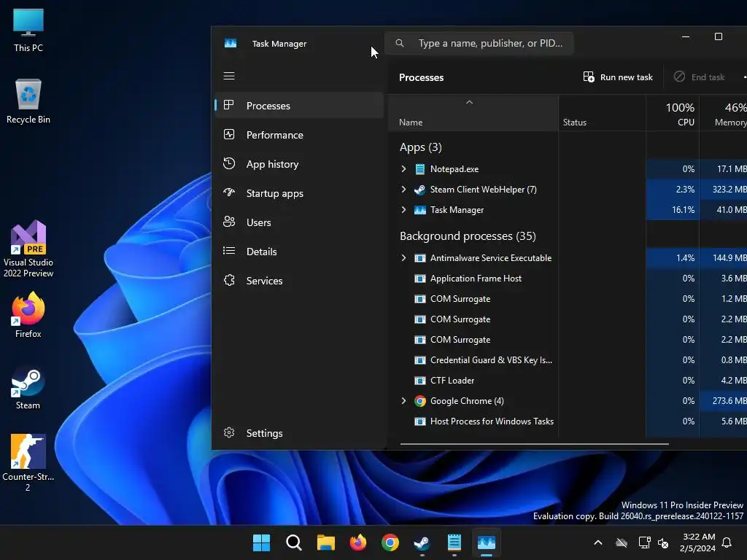
Task: Expand the Notepad.exe process group
Action: [x=403, y=168]
